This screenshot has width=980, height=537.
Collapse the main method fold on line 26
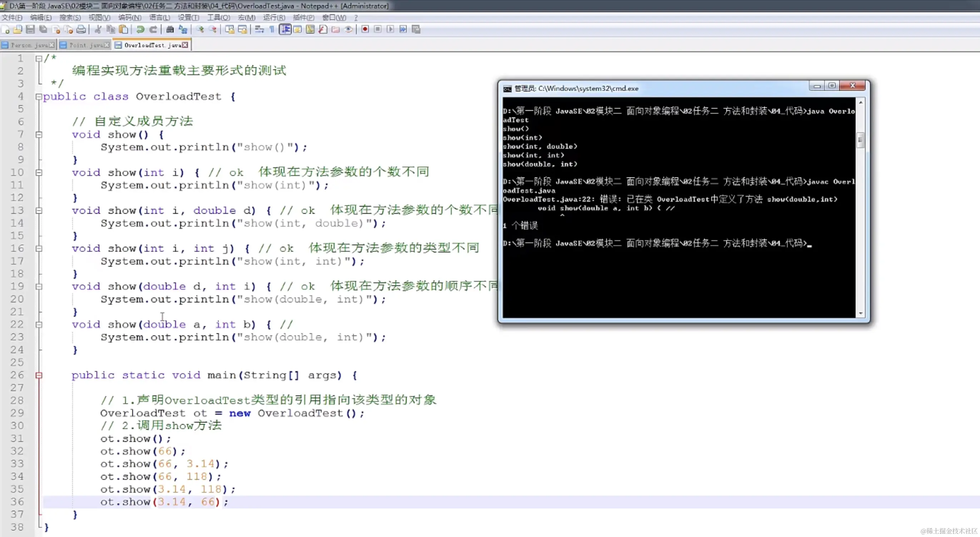point(39,375)
